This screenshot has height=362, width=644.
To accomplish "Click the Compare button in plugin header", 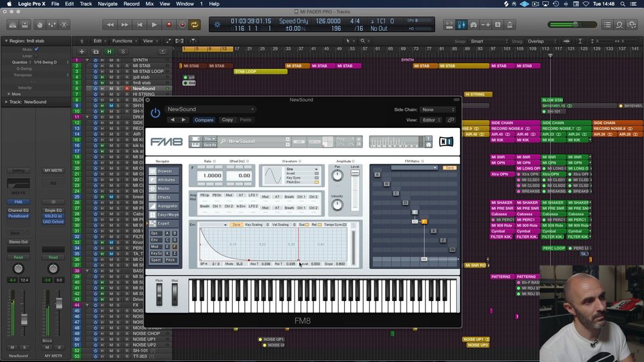I will [204, 120].
